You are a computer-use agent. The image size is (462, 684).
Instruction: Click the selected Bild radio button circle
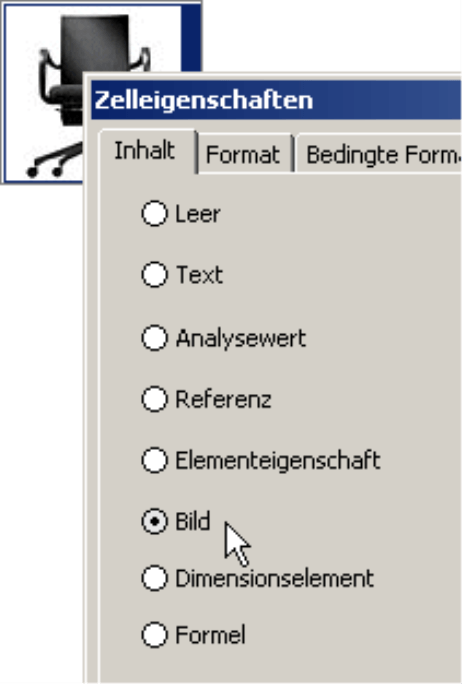pyautogui.click(x=154, y=521)
